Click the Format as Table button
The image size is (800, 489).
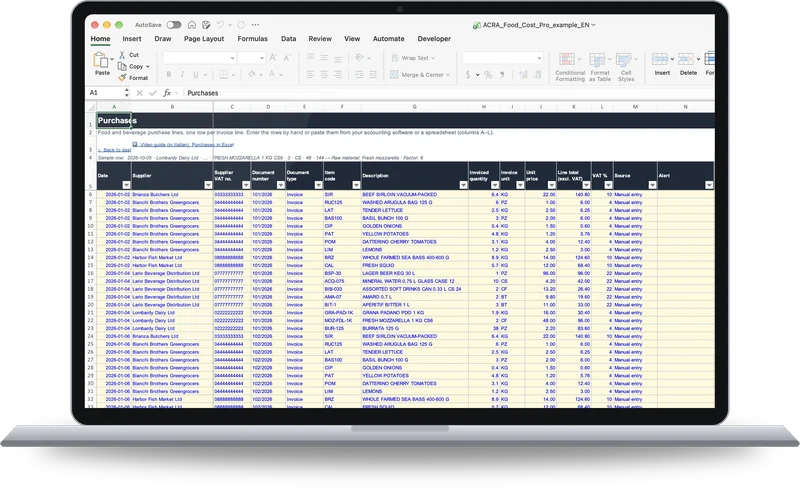599,67
